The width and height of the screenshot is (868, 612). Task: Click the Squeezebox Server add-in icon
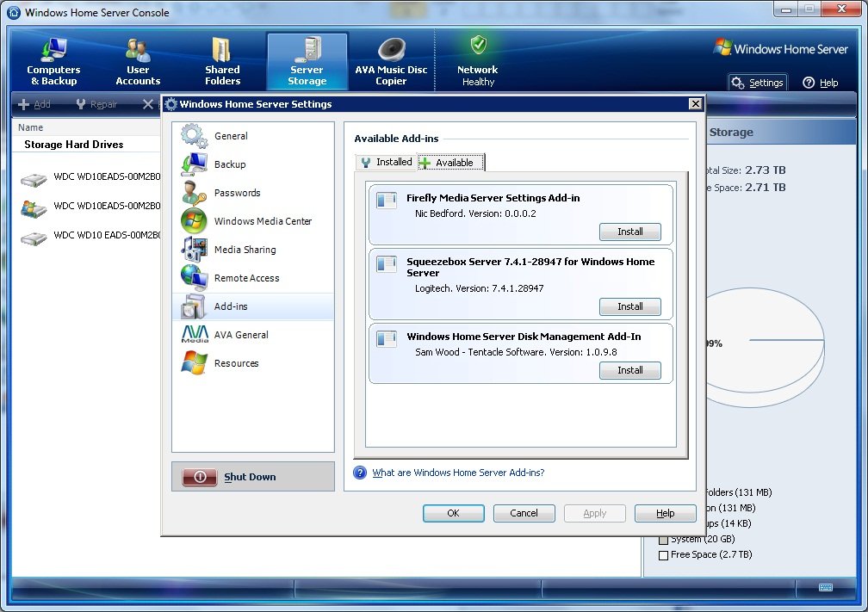tap(387, 263)
